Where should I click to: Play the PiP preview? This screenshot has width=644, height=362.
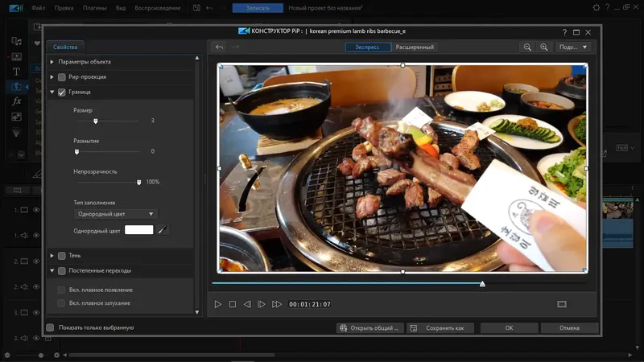click(217, 304)
